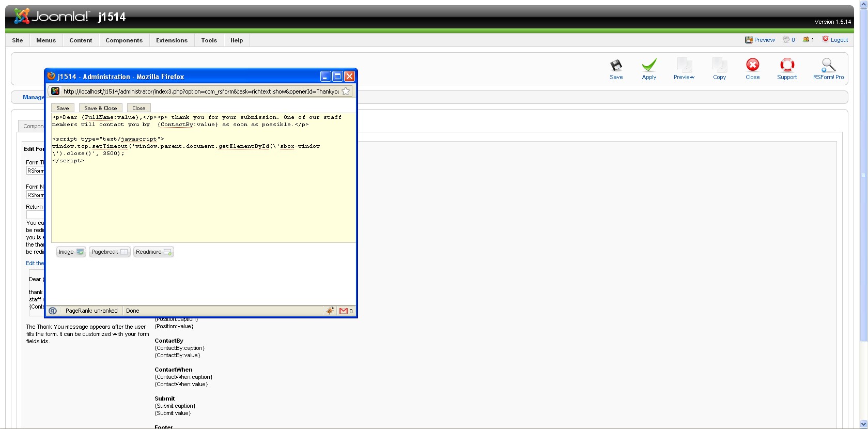
Task: Open the Menus menu
Action: 46,40
